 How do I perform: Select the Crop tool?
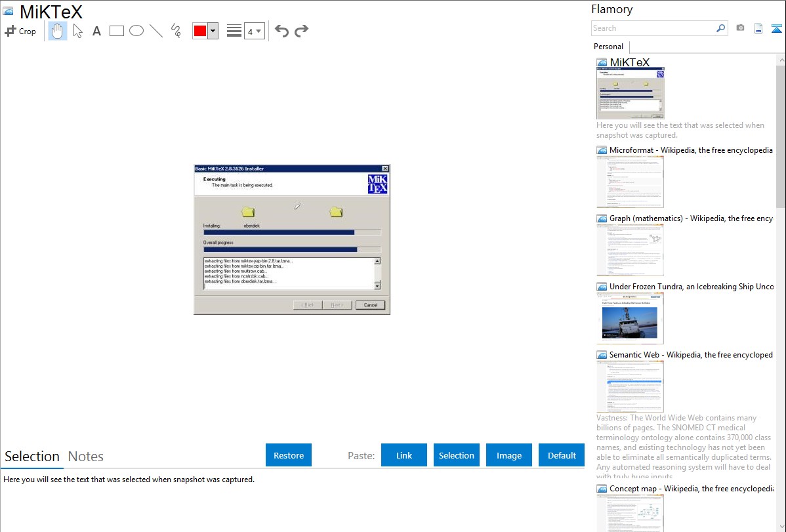coord(20,31)
